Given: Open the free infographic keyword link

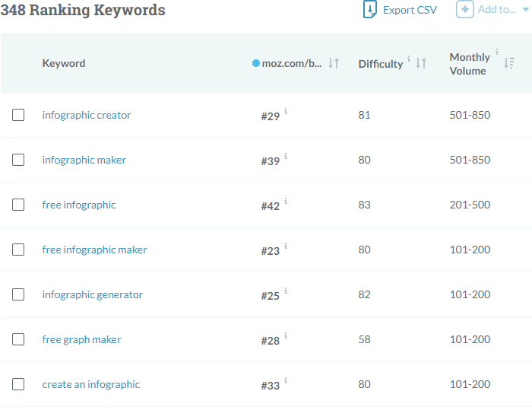Looking at the screenshot, I should pos(79,205).
